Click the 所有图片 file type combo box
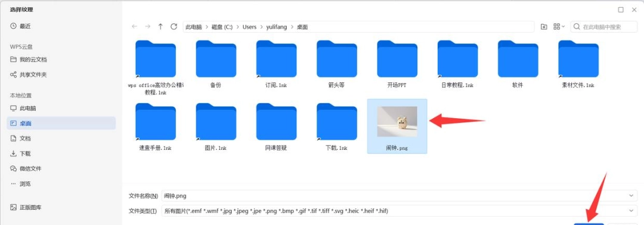This screenshot has height=225, width=644. [x=398, y=211]
